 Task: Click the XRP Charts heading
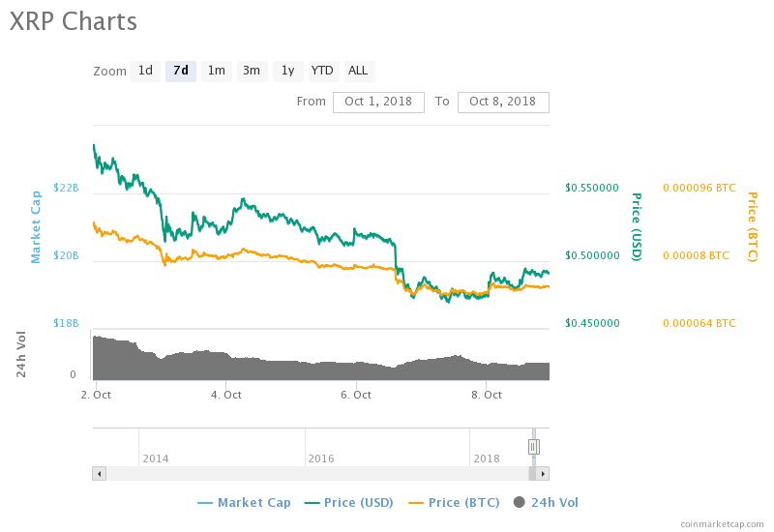(x=74, y=21)
